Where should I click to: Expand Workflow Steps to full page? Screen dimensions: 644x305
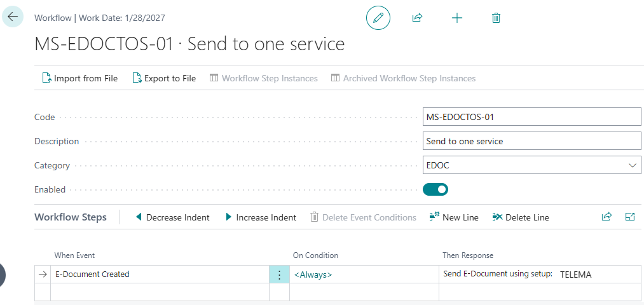[630, 217]
